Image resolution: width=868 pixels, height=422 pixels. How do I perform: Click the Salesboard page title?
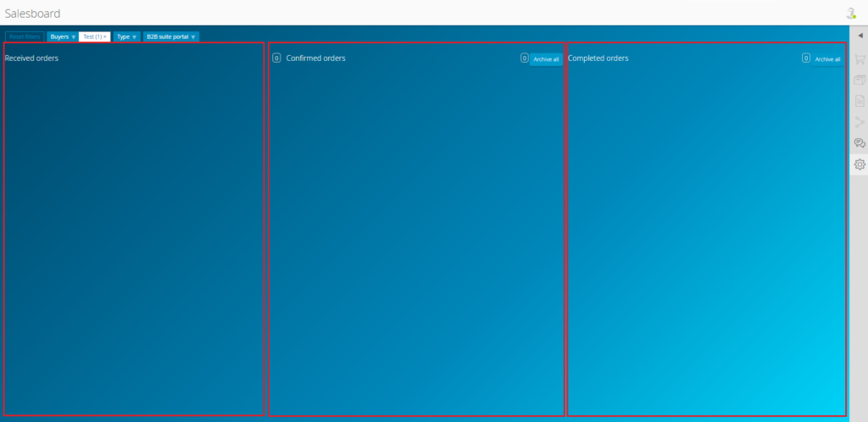click(x=33, y=14)
